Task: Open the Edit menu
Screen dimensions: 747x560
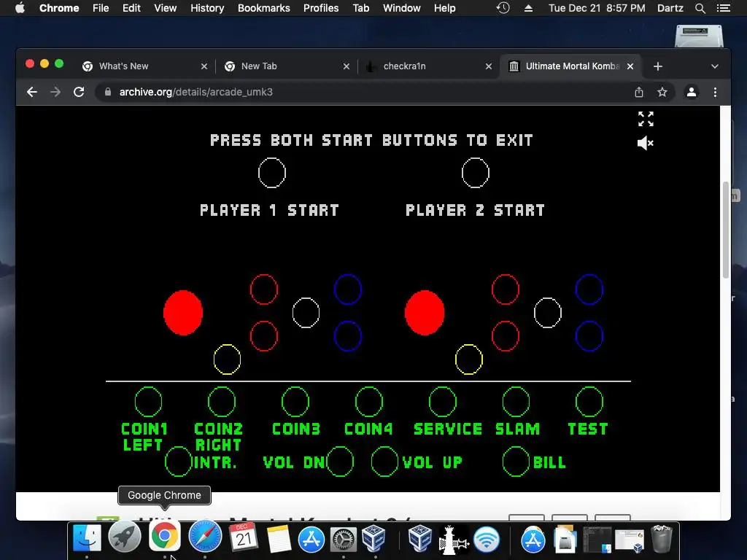Action: [131, 8]
